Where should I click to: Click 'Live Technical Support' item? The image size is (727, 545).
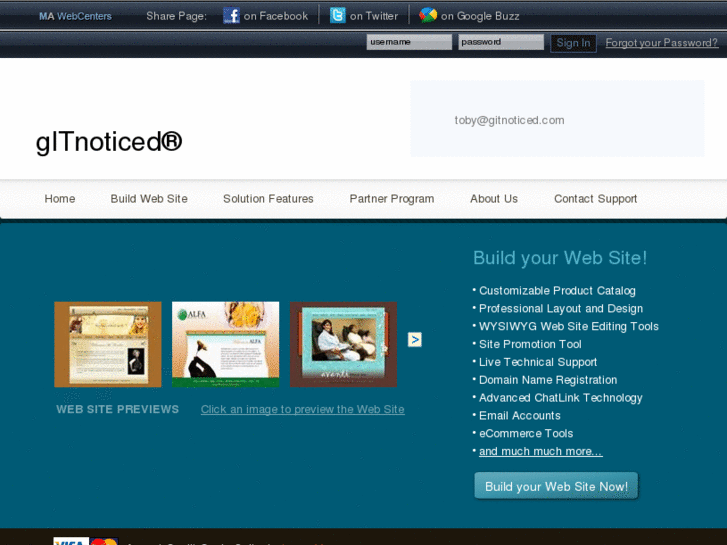click(538, 362)
